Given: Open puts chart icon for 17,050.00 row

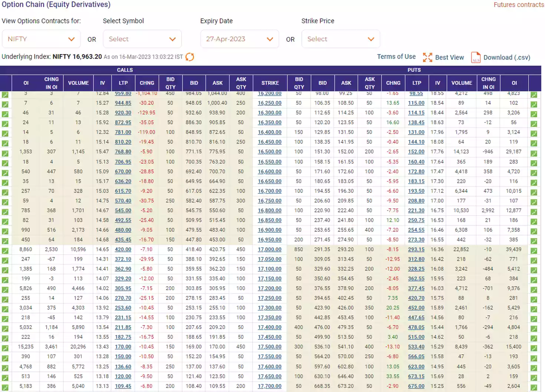Looking at the screenshot, I should point(534,261).
